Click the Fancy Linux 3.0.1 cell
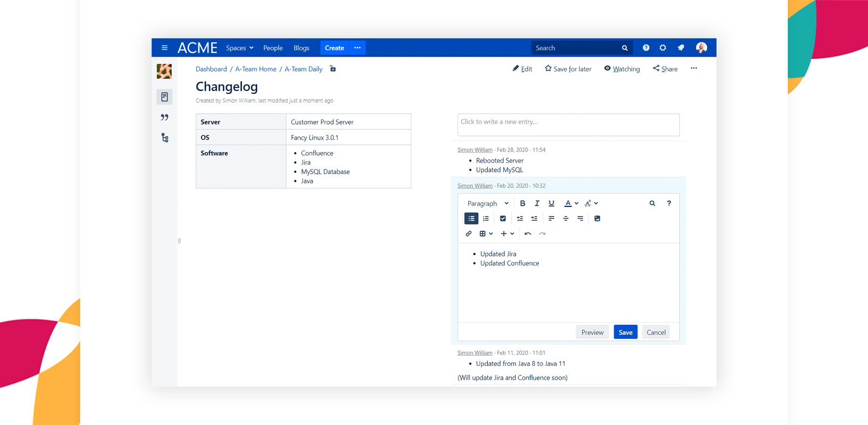 click(349, 137)
